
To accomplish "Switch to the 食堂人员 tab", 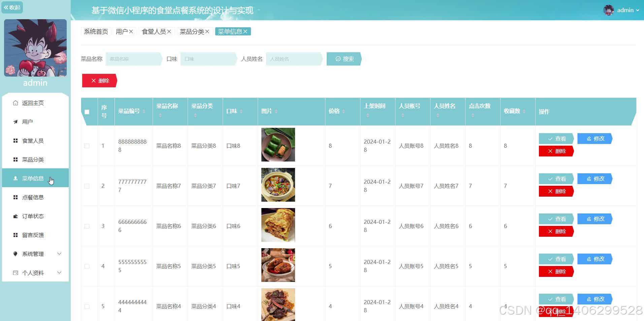I will (154, 31).
